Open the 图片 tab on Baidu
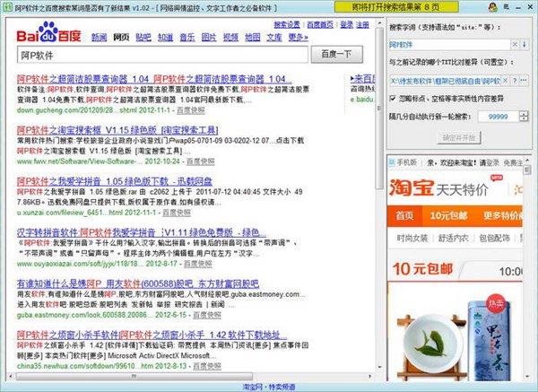This screenshot has height=392, width=538. [209, 37]
